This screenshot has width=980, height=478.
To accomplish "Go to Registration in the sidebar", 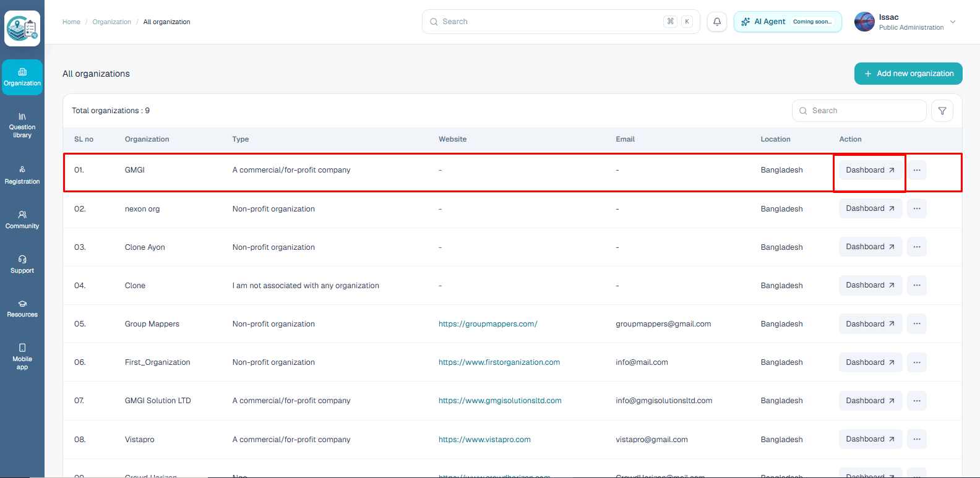I will (x=22, y=176).
